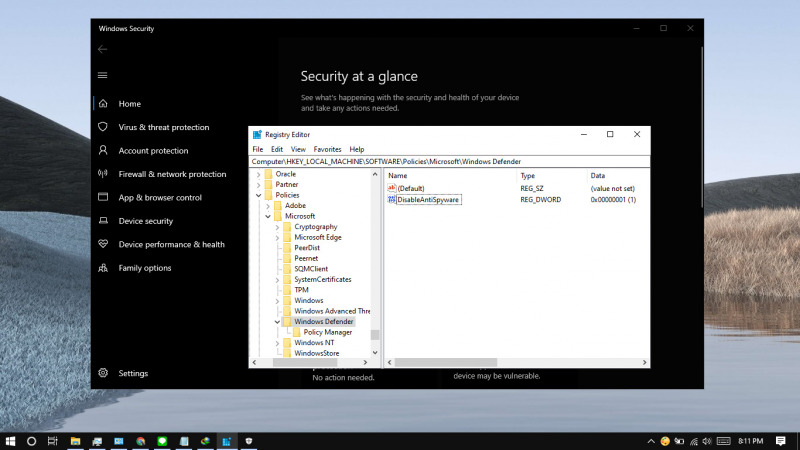Open Settings gear in Windows Security

click(x=103, y=373)
